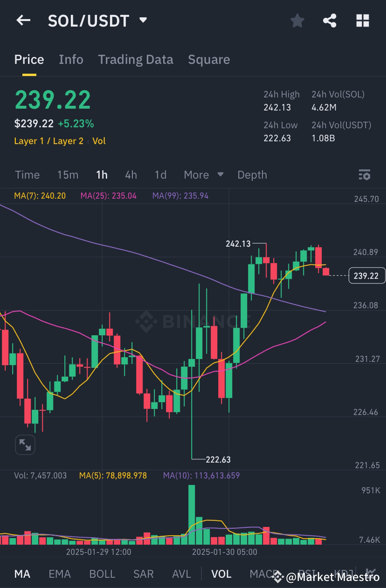Open the layout grid icon top right
The image size is (386, 588).
point(362,21)
